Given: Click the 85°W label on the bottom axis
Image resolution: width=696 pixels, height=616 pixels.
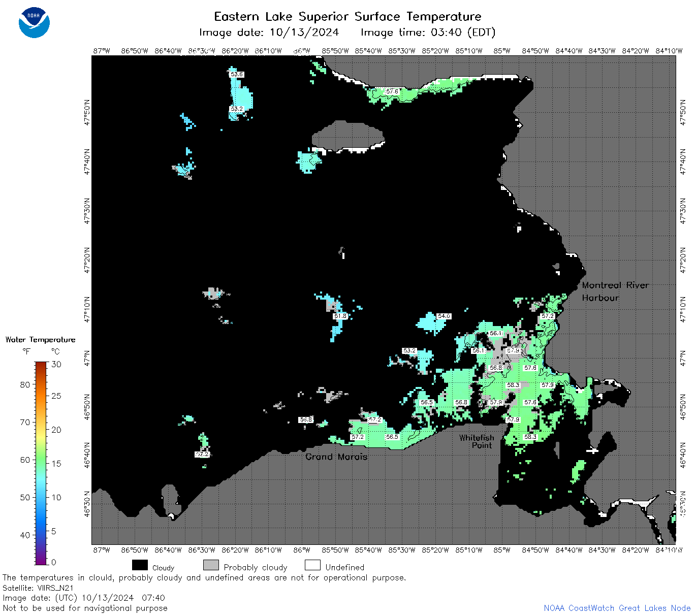Looking at the screenshot, I should click(x=502, y=549).
